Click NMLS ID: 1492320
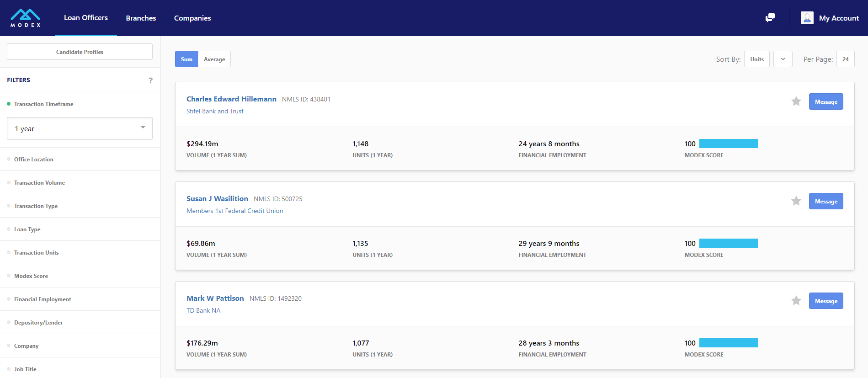868x378 pixels. [x=276, y=298]
